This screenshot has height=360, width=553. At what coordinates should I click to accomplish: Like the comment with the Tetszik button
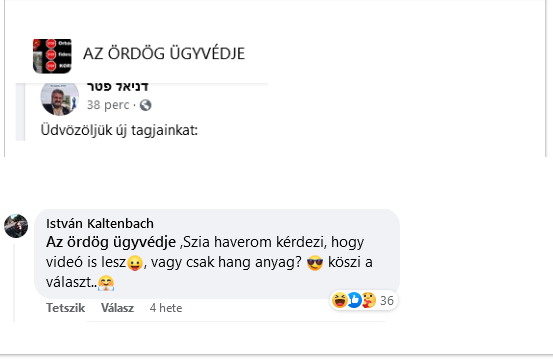tap(65, 308)
